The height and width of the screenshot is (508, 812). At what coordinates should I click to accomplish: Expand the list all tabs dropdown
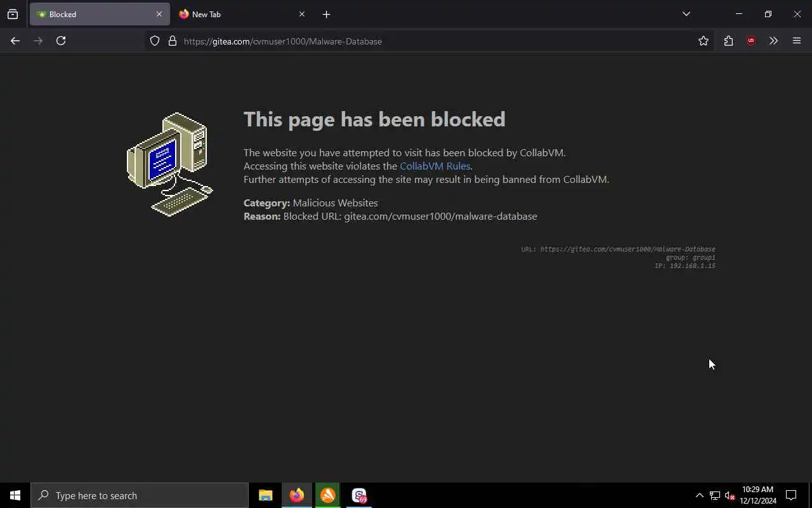[686, 14]
